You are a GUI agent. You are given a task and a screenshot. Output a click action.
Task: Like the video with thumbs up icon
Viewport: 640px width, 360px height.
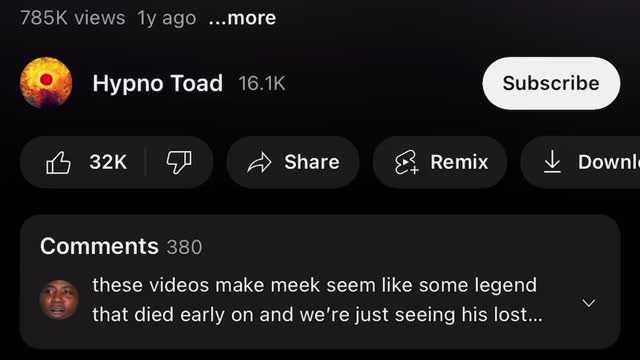pos(58,162)
